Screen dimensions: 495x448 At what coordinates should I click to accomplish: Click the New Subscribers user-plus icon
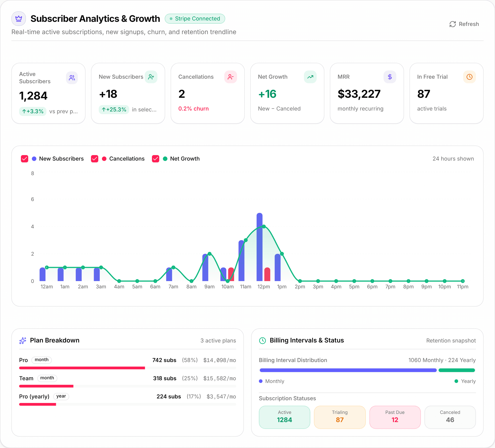(151, 77)
